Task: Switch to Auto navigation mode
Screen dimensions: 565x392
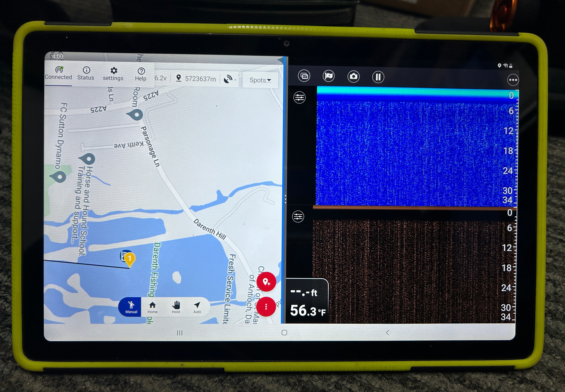Action: 197,307
